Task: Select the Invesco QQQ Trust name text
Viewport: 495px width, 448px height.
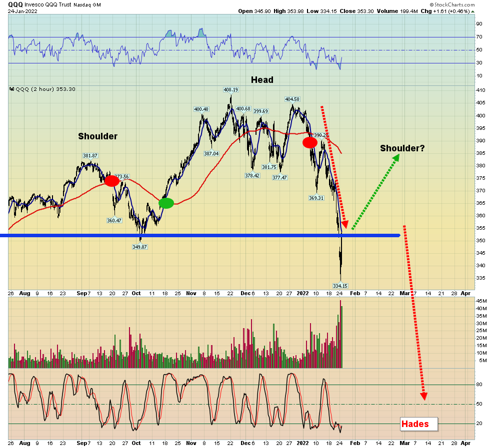Action: 48,4
